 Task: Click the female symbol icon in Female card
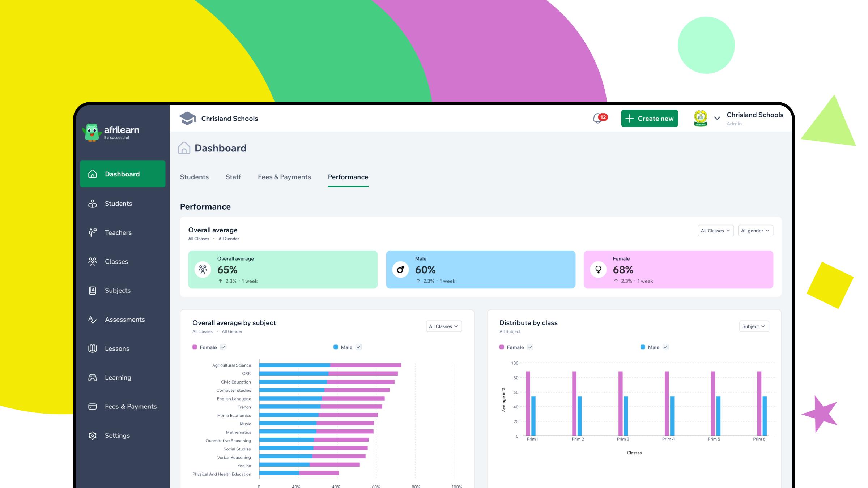point(598,269)
